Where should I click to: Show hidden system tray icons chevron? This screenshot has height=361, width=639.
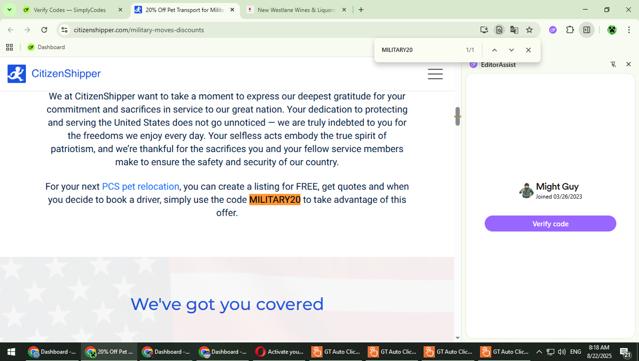click(539, 352)
